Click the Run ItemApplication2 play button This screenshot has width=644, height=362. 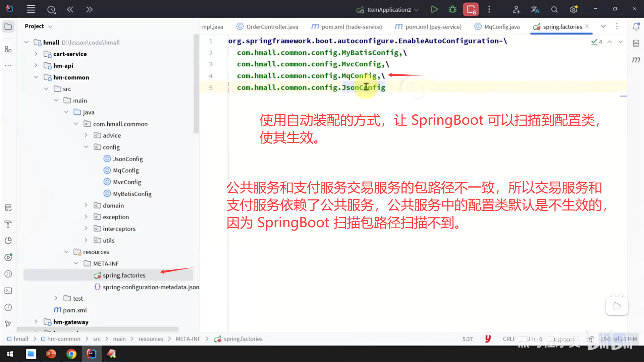[x=434, y=9]
